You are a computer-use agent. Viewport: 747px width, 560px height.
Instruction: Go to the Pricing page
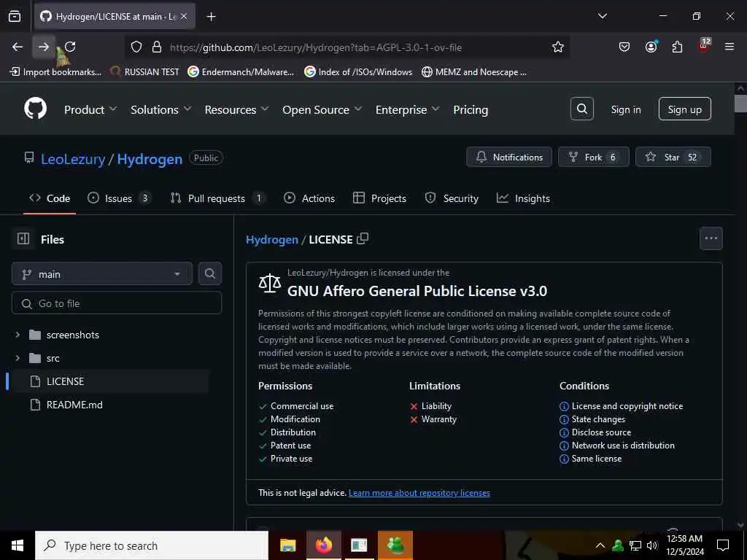click(471, 109)
